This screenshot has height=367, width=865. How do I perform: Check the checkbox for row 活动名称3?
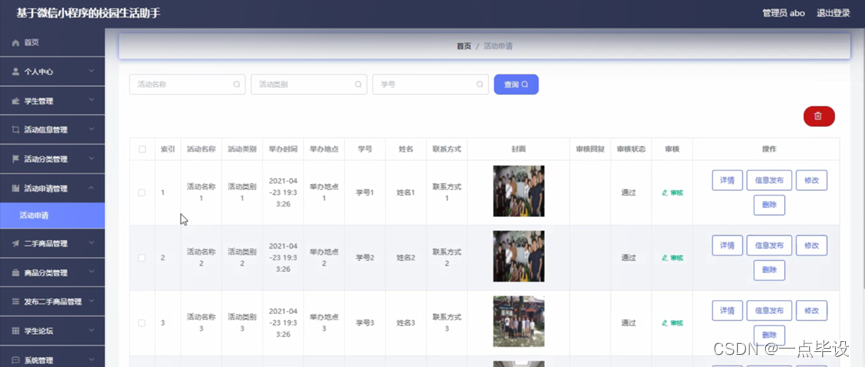click(x=142, y=323)
